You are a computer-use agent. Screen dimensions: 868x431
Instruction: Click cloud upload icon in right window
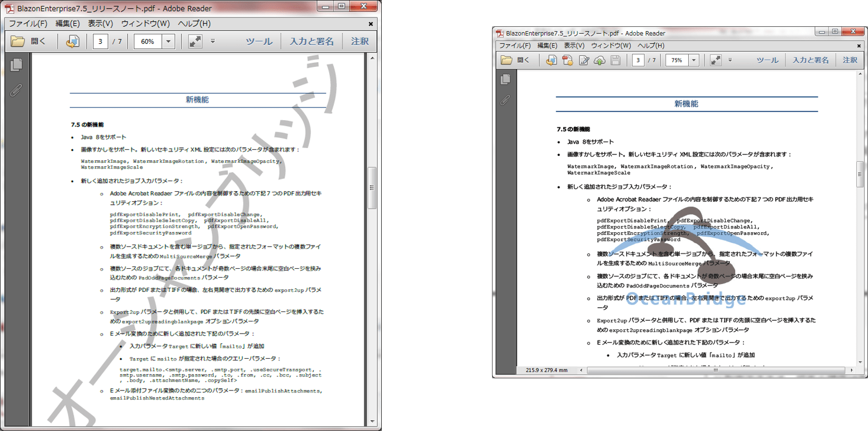600,61
